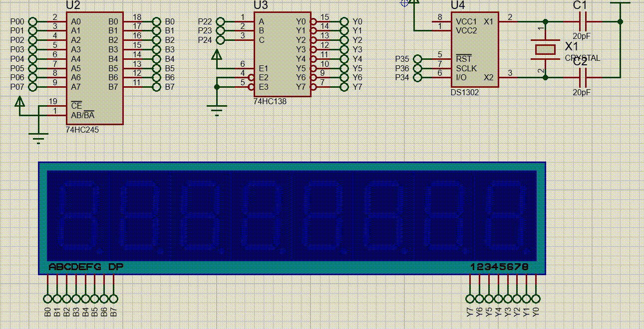Click the B7 terminal under the display
Viewport: 644px width, 329px height.
114,299
